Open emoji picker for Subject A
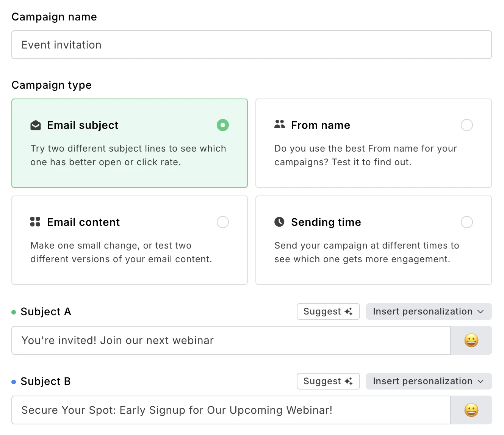This screenshot has width=504, height=435. (471, 340)
